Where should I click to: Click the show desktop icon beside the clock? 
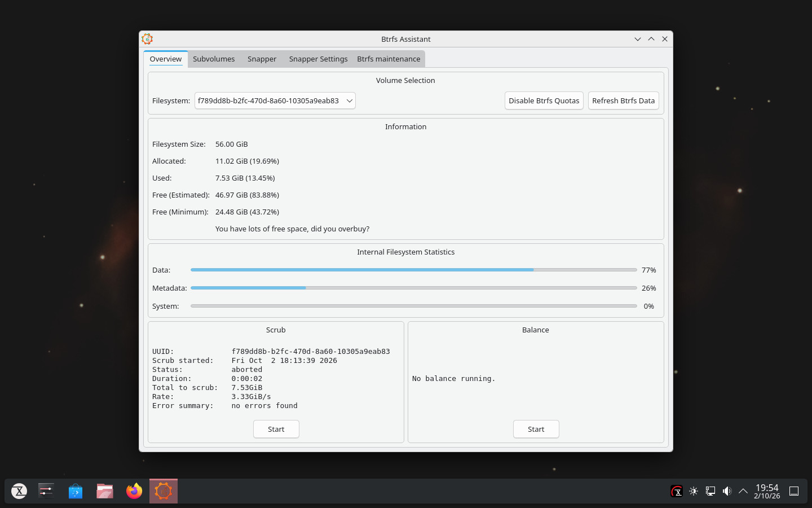794,491
